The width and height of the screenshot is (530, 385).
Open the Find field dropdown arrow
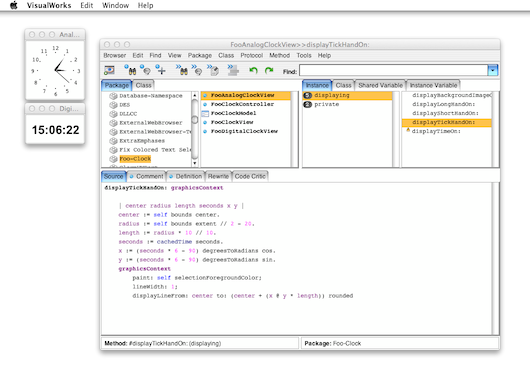(x=493, y=70)
